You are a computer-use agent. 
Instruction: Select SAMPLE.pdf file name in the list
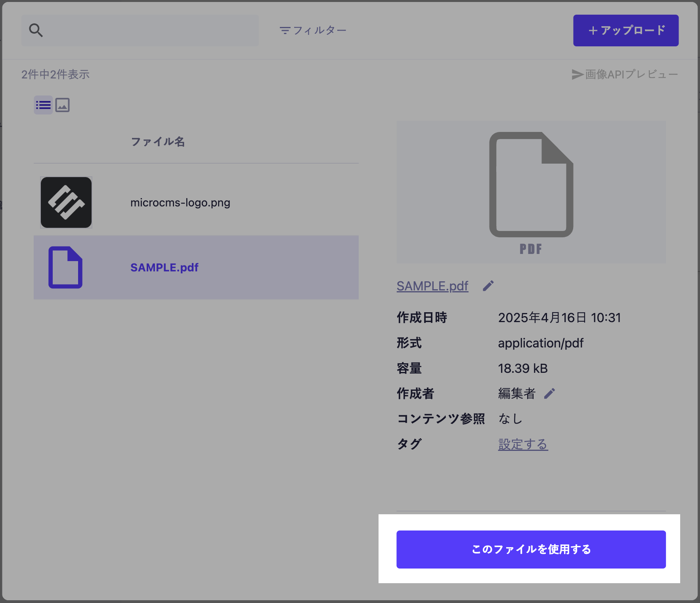(x=164, y=267)
